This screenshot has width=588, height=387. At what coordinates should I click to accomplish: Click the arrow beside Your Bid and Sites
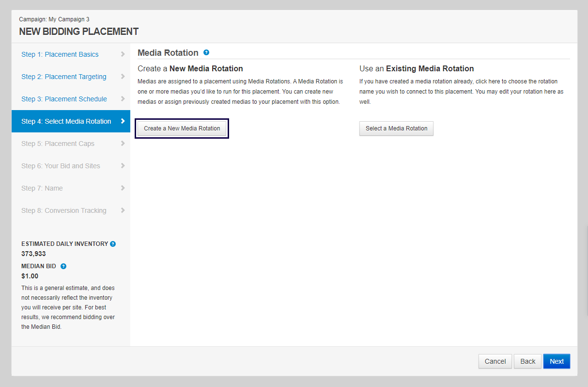pyautogui.click(x=123, y=166)
